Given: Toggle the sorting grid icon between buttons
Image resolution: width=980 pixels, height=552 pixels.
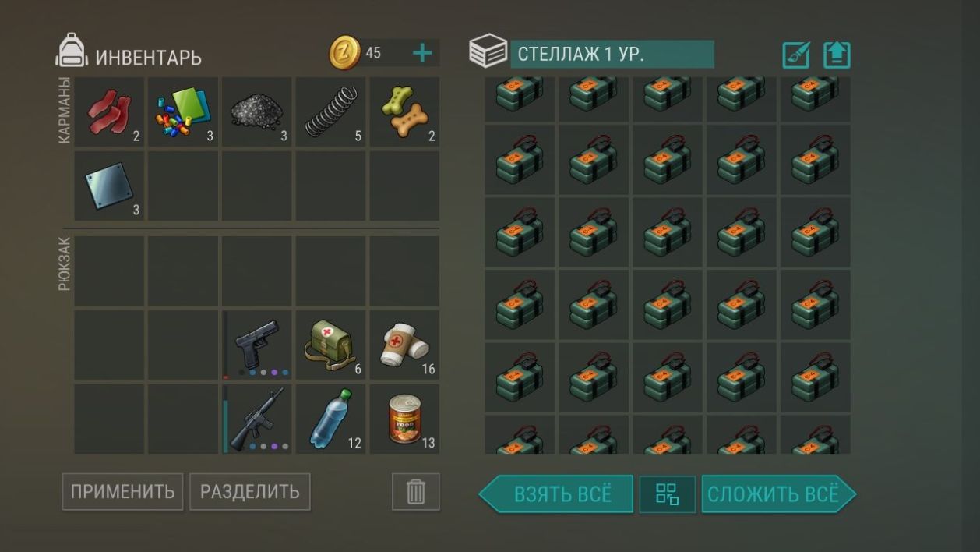Looking at the screenshot, I should (x=668, y=494).
